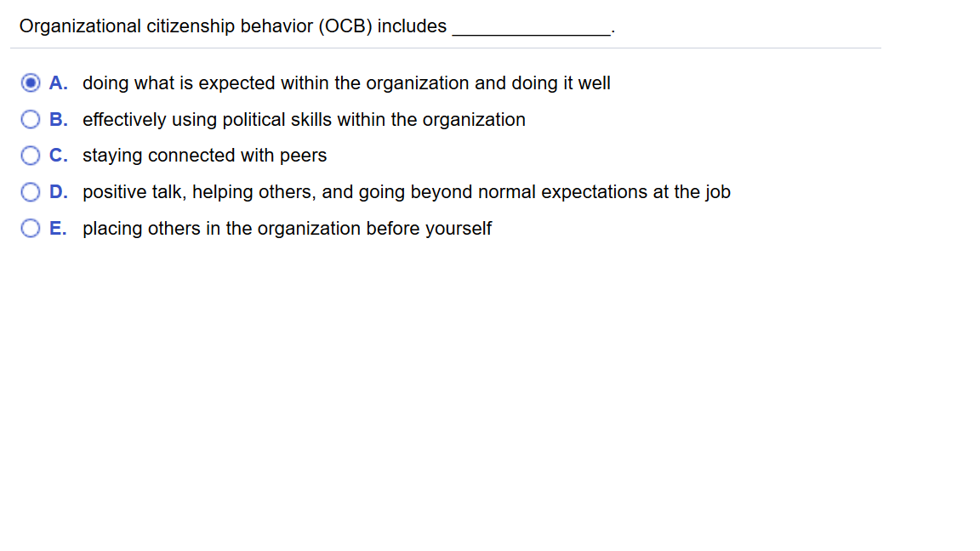
Task: Choose the answer about political skills
Action: pyautogui.click(x=304, y=119)
